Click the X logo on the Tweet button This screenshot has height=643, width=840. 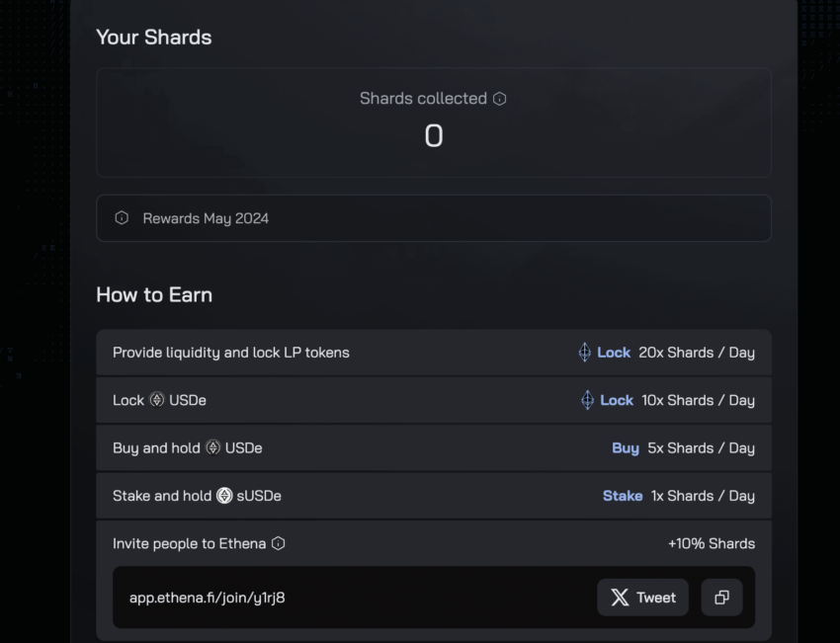tap(620, 598)
